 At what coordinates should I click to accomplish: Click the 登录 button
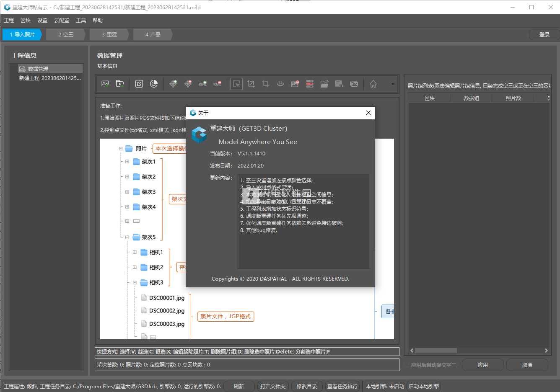[544, 34]
